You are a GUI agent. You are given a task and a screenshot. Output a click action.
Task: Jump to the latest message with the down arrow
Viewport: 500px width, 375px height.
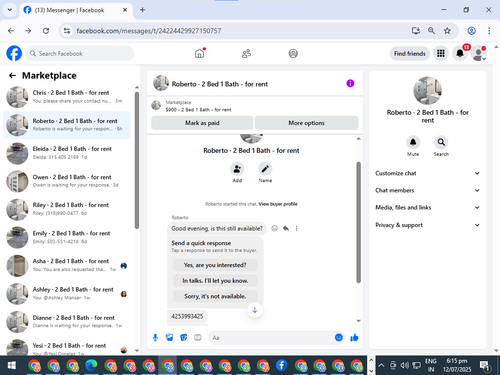click(255, 310)
